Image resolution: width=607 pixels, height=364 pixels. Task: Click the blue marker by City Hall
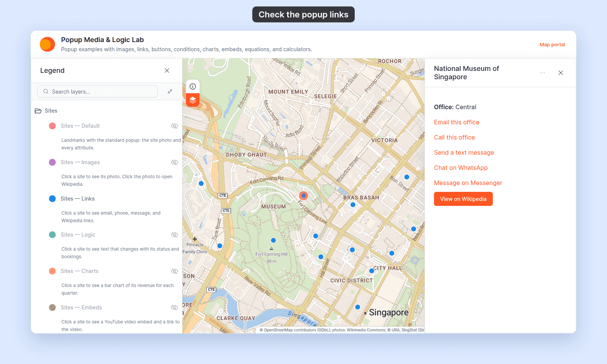tap(371, 271)
